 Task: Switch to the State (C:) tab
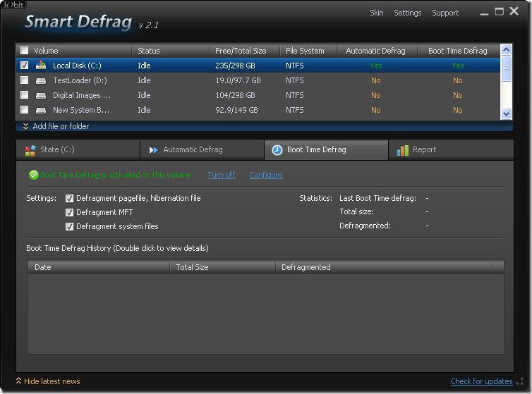(78, 150)
